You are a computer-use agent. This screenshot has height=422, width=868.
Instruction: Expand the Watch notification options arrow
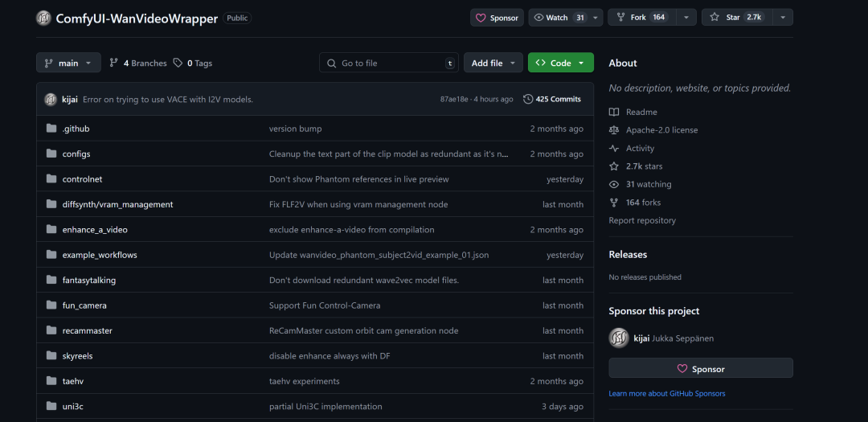pos(596,18)
